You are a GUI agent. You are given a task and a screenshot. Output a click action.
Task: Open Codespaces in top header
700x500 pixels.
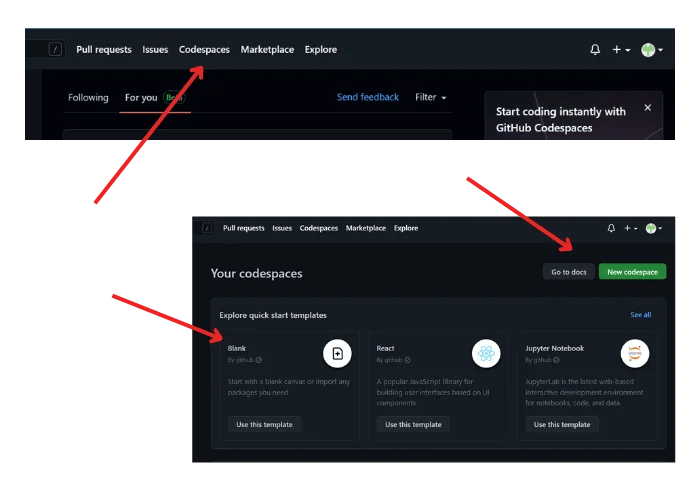[204, 50]
